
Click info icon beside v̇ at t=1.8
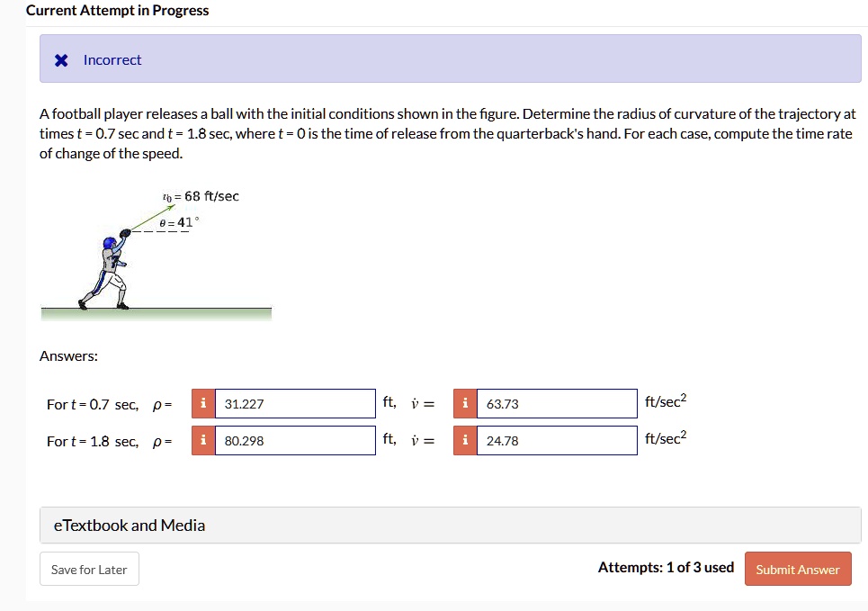[465, 440]
